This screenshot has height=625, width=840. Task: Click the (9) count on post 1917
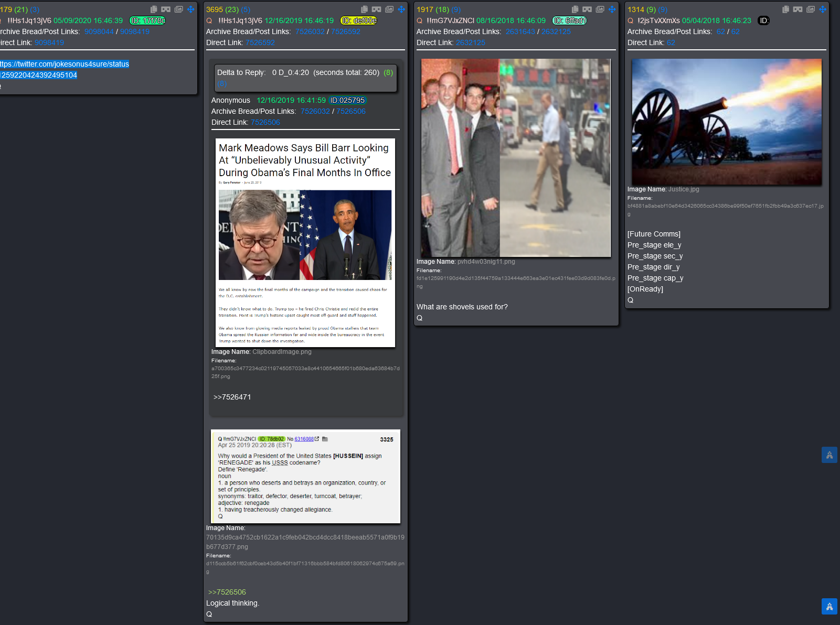(456, 9)
